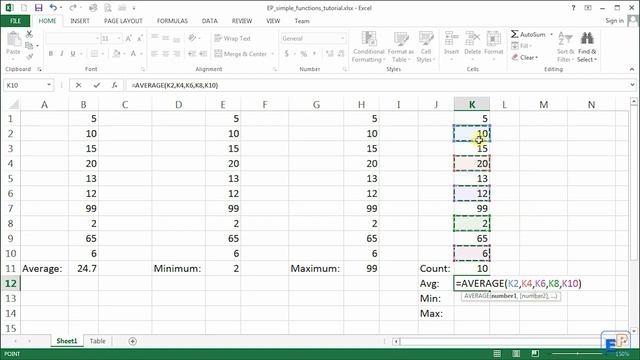The image size is (640, 360).
Task: Open Format as Table gallery
Action: tap(400, 47)
